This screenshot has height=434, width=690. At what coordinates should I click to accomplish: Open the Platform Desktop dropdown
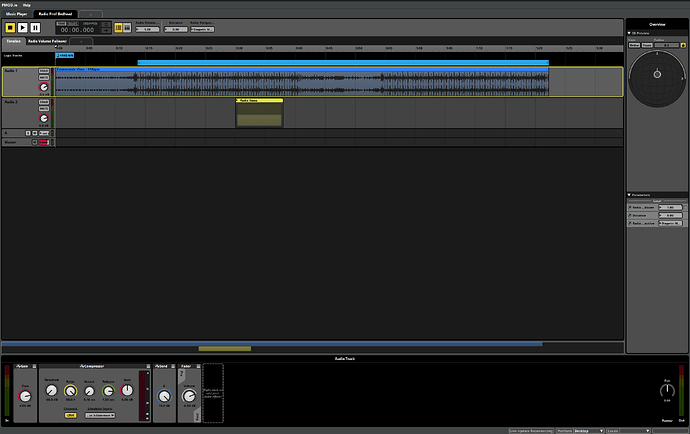tap(585, 430)
